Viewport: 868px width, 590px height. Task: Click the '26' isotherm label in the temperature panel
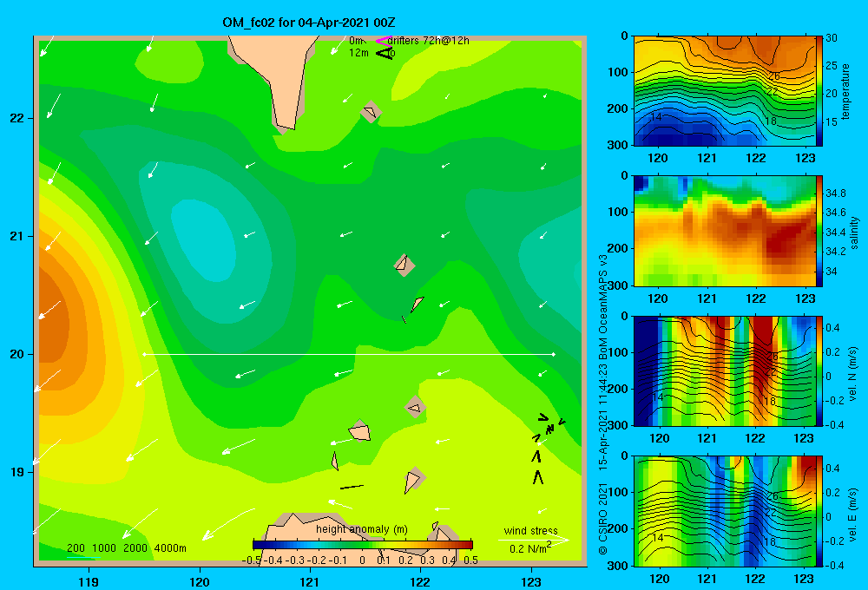[774, 75]
